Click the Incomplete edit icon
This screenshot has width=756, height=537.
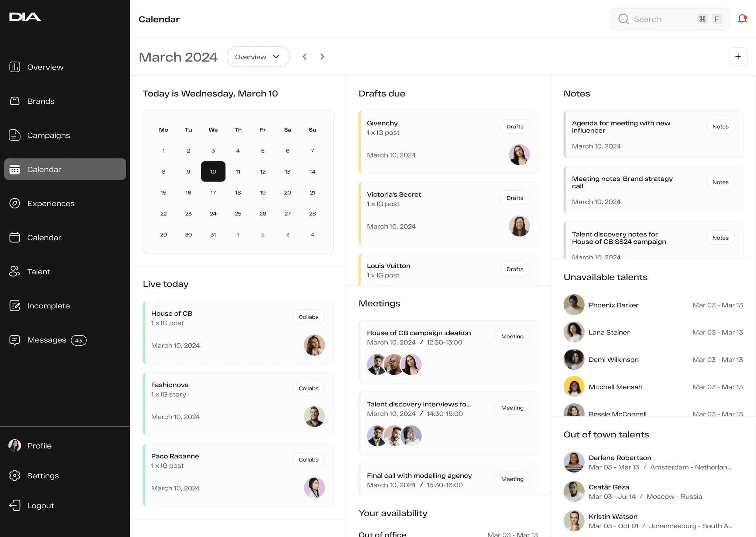[x=15, y=306]
